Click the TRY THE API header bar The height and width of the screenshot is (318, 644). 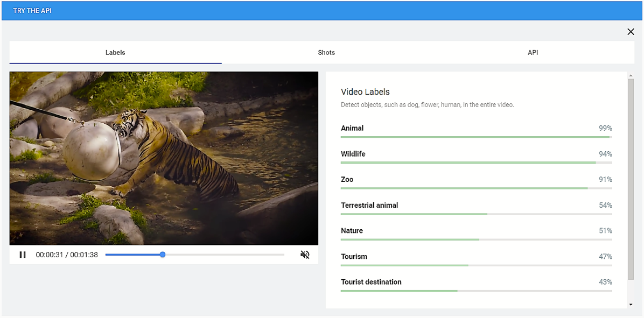[x=321, y=11]
